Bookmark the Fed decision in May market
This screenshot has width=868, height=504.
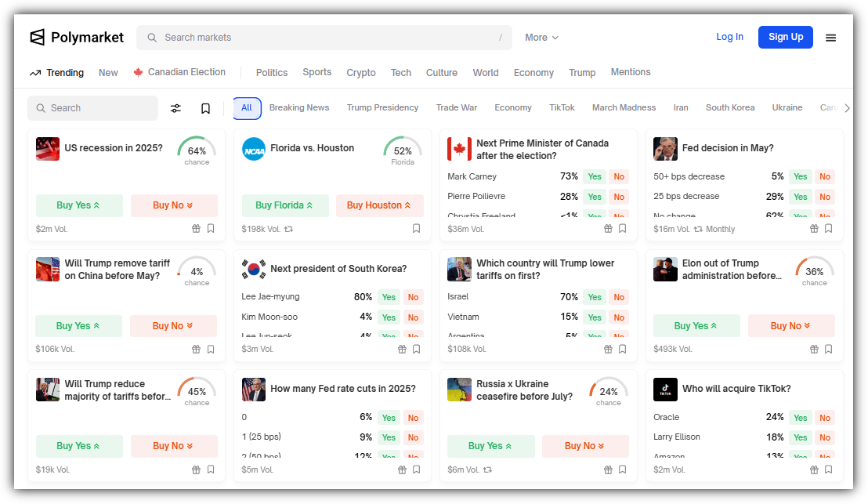[x=829, y=228]
